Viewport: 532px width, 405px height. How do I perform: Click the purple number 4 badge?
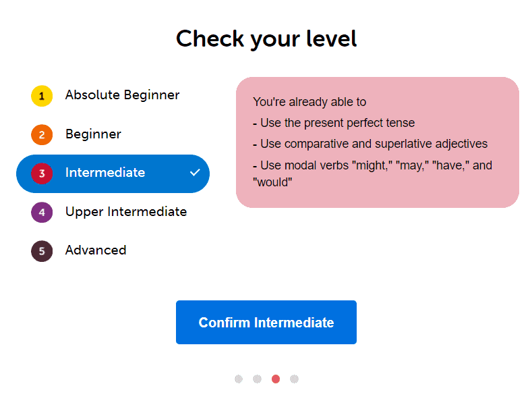42,213
